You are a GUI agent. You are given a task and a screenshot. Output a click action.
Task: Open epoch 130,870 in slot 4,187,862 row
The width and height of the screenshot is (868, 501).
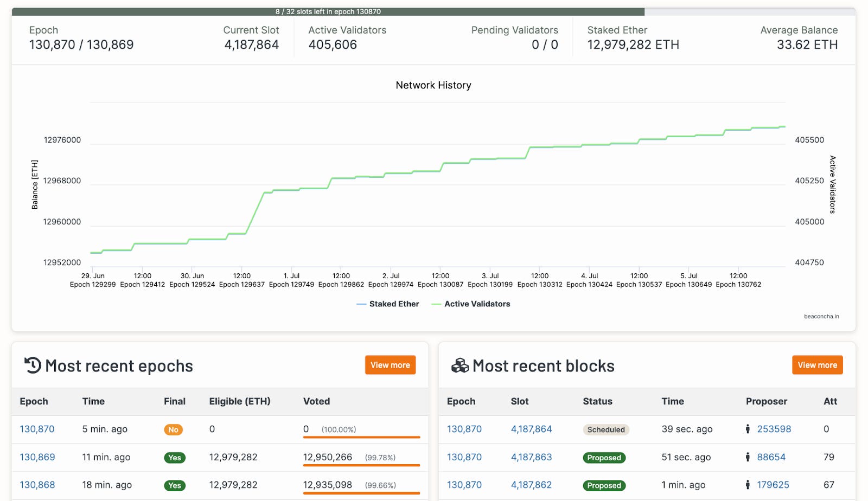[x=464, y=485]
